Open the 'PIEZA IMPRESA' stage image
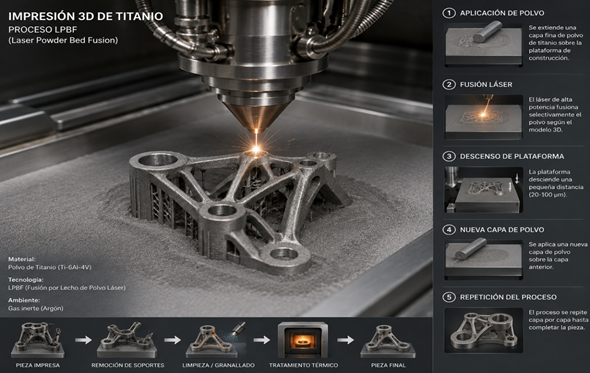 pyautogui.click(x=38, y=339)
